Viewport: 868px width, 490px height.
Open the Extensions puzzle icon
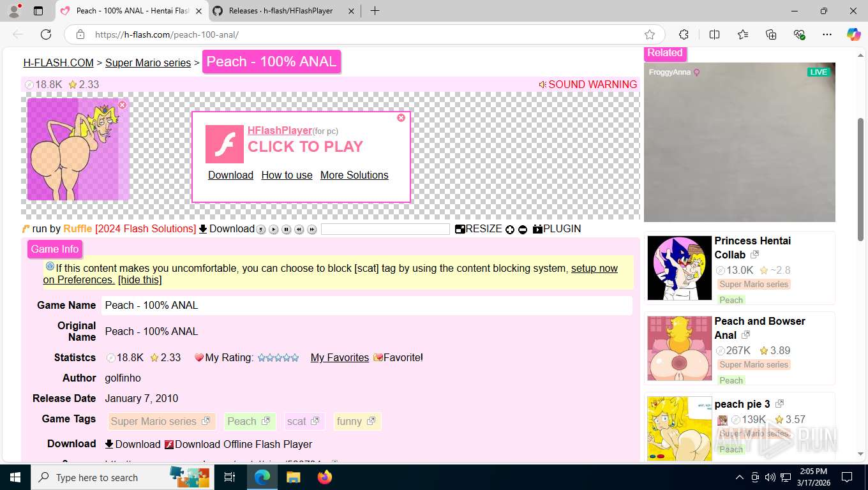point(684,34)
